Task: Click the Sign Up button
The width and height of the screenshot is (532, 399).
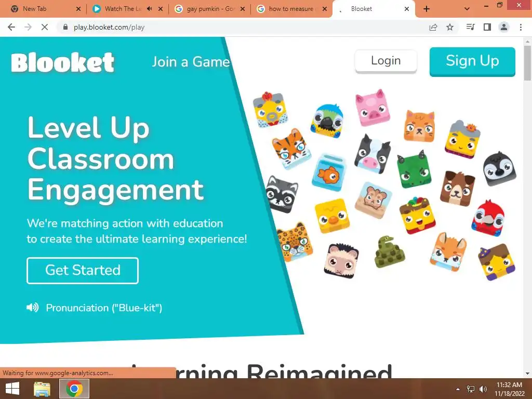Action: coord(472,61)
